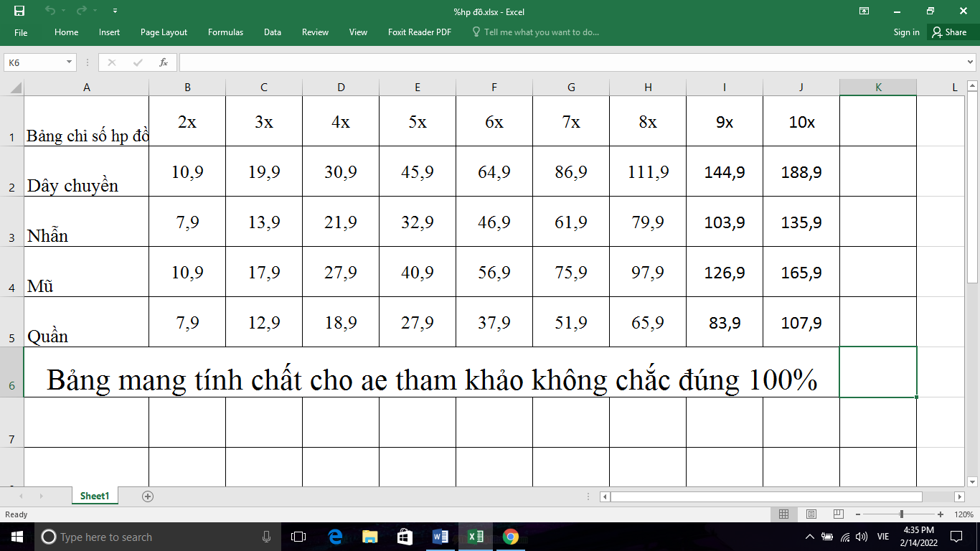
Task: Expand the formula bar chevron
Action: click(970, 62)
